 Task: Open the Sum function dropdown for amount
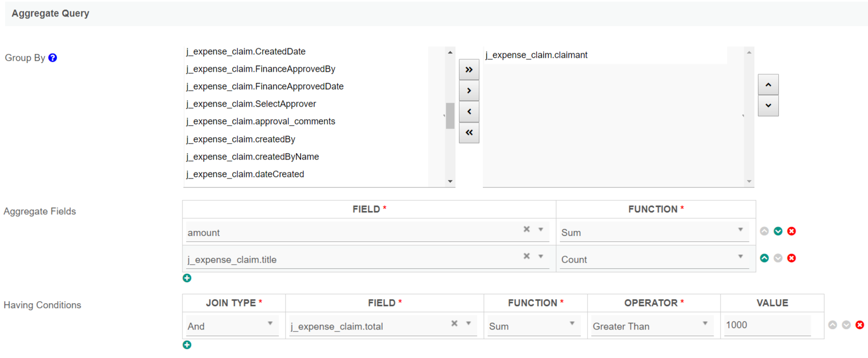tap(653, 232)
